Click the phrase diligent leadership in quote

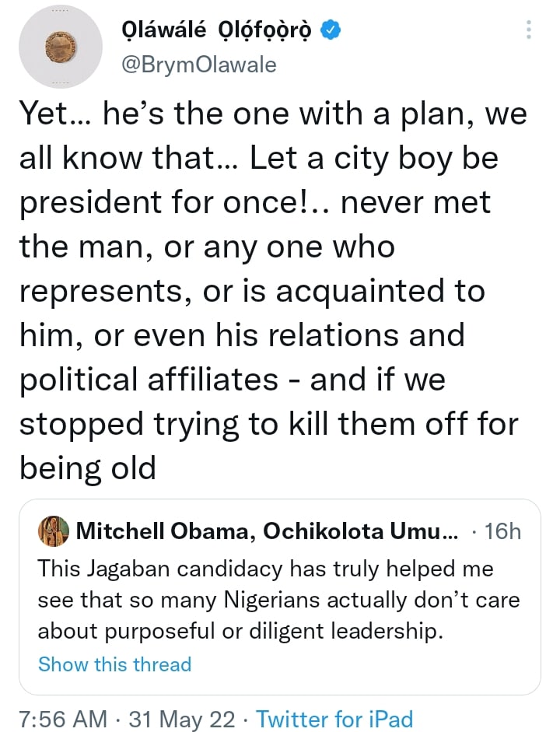tap(346, 631)
